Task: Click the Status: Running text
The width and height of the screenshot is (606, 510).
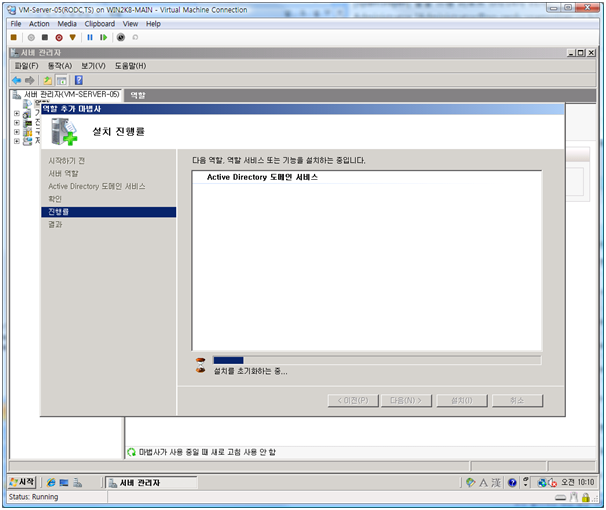Action: click(x=34, y=497)
